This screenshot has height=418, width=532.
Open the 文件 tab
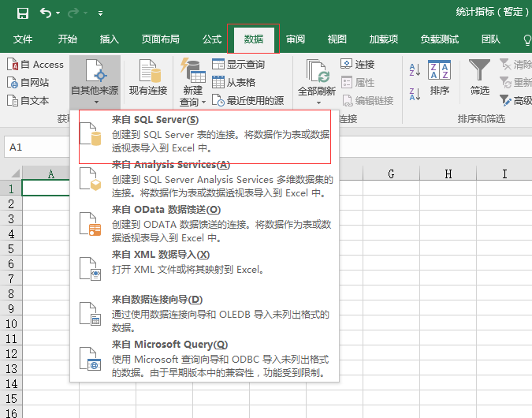pyautogui.click(x=23, y=39)
